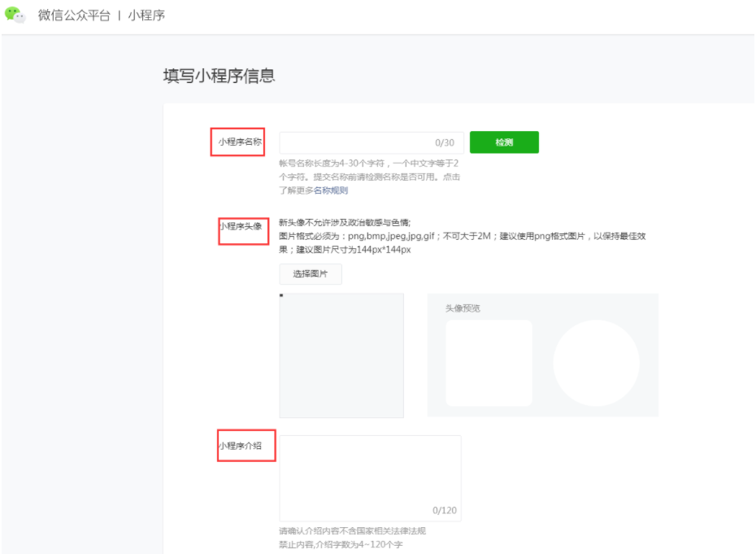This screenshot has height=554, width=756.
Task: Click the 填写小程序信息 heading
Action: click(219, 76)
